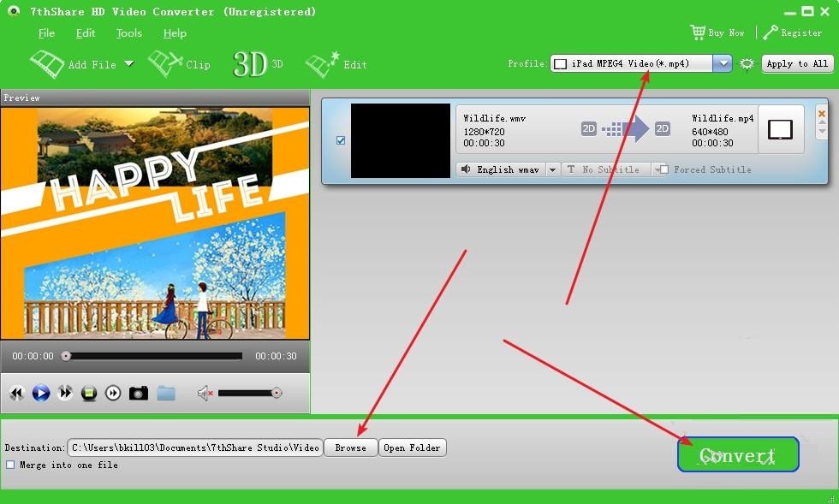Adjust the volume slider
The width and height of the screenshot is (839, 504).
249,394
